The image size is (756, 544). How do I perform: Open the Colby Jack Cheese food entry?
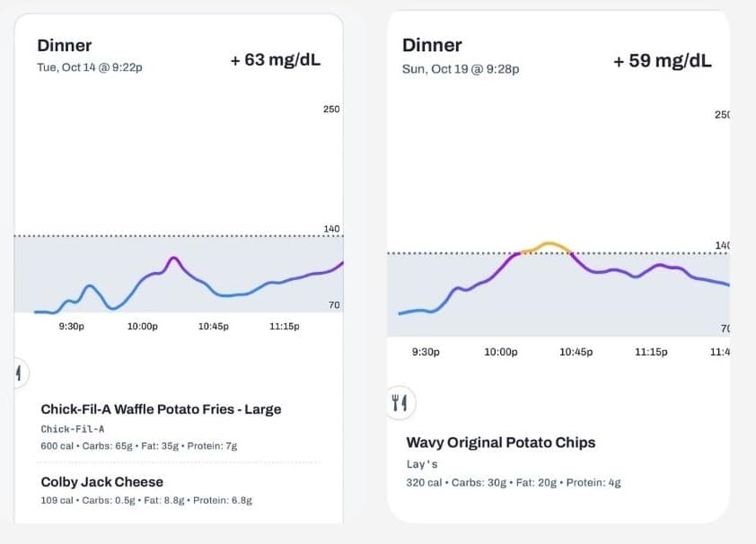coord(102,481)
